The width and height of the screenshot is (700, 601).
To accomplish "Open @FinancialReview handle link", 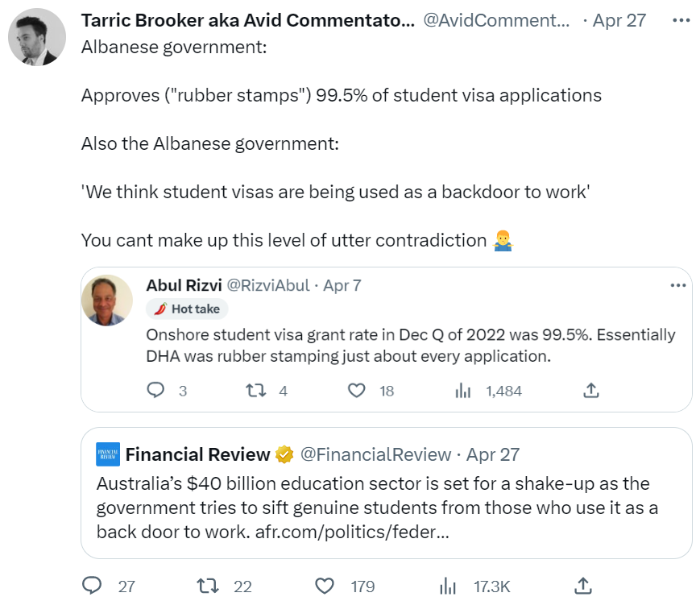I will pos(375,454).
